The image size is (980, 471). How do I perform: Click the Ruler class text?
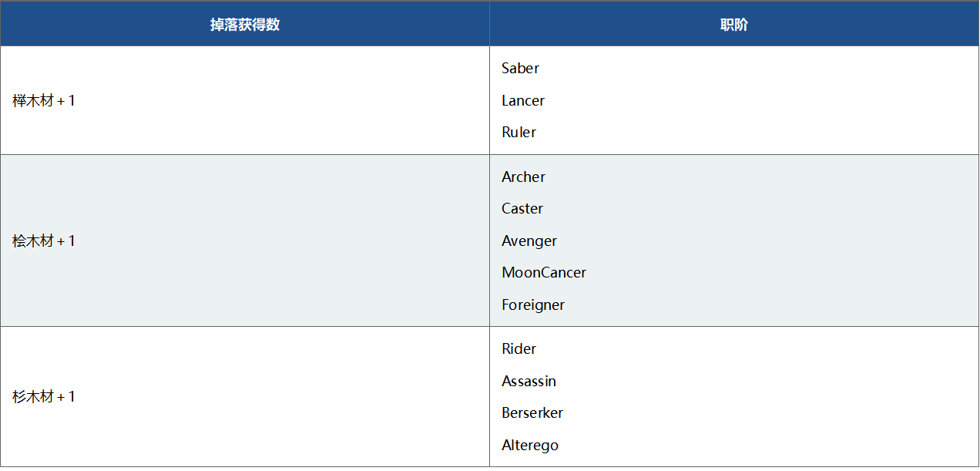(519, 133)
